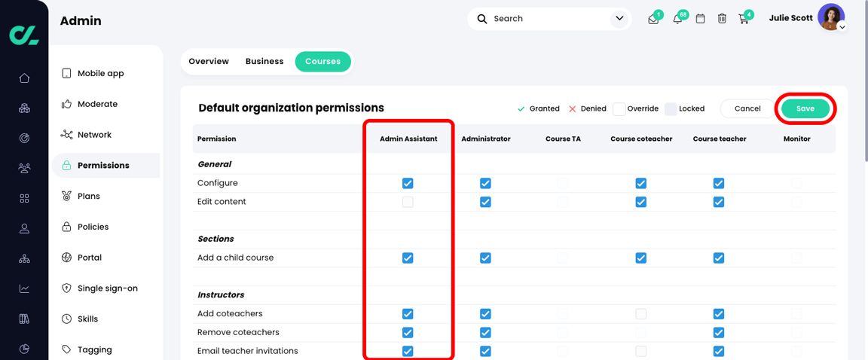Viewport: 868px width, 360px height.
Task: Open the shopping cart icon
Action: click(744, 19)
